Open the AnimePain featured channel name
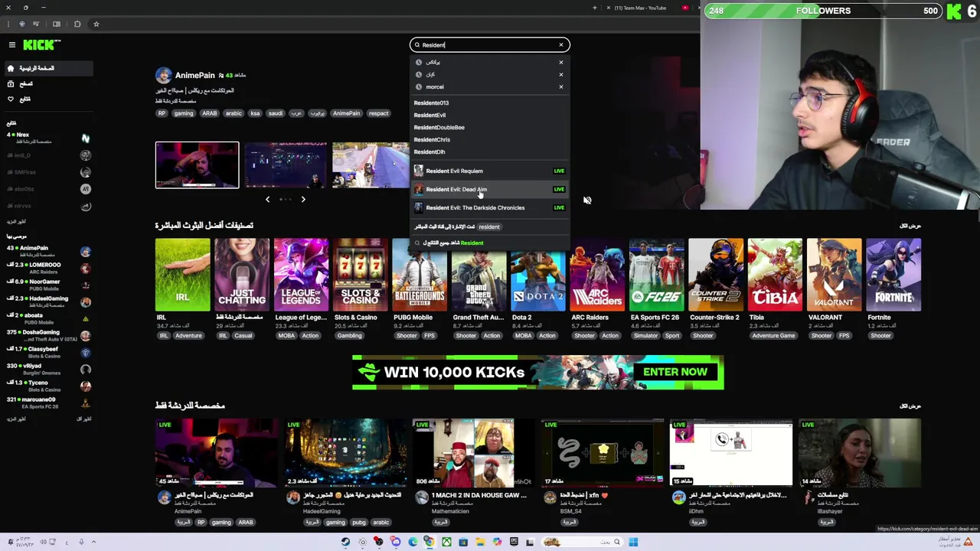Image resolution: width=980 pixels, height=551 pixels. [x=194, y=75]
